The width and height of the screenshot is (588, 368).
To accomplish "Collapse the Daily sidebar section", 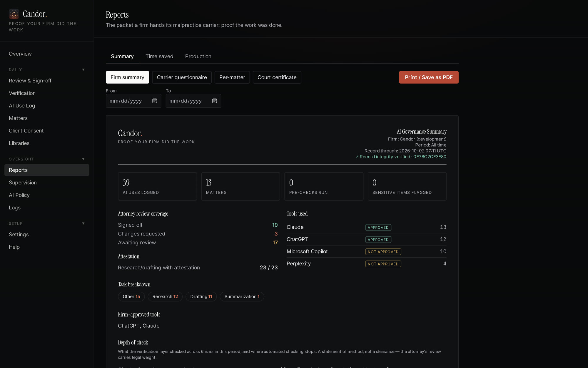I will (83, 70).
